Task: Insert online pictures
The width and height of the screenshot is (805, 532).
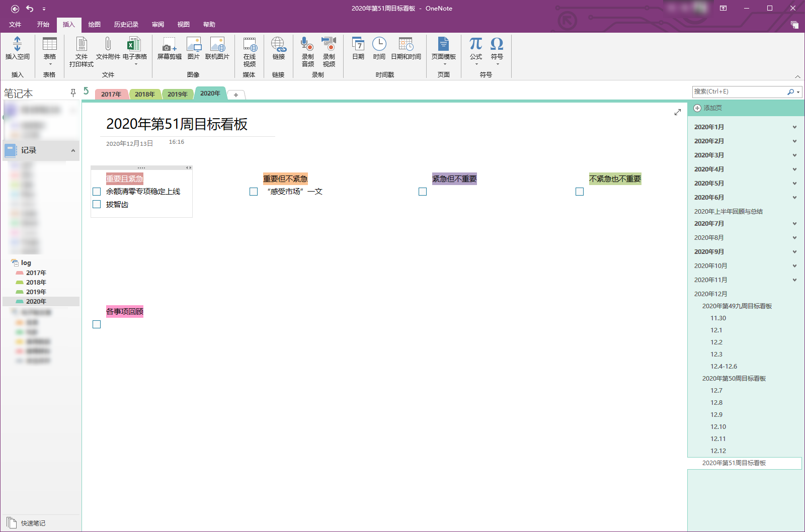Action: click(217, 49)
